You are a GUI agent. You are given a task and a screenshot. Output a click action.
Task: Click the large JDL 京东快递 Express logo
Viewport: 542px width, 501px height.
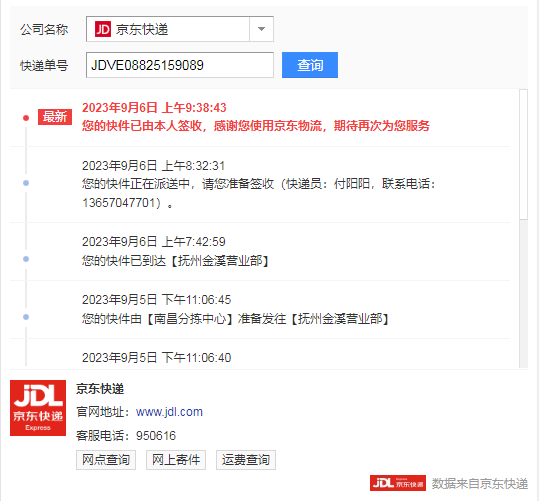click(38, 408)
